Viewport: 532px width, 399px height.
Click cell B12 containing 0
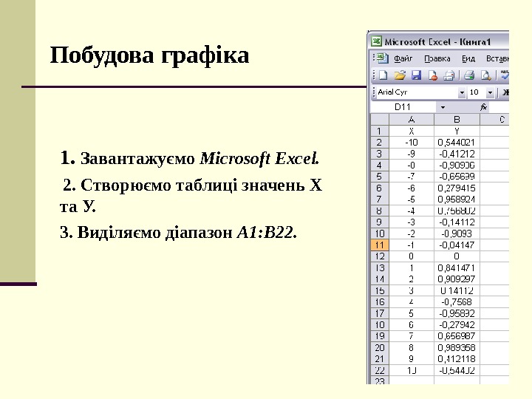pos(457,256)
